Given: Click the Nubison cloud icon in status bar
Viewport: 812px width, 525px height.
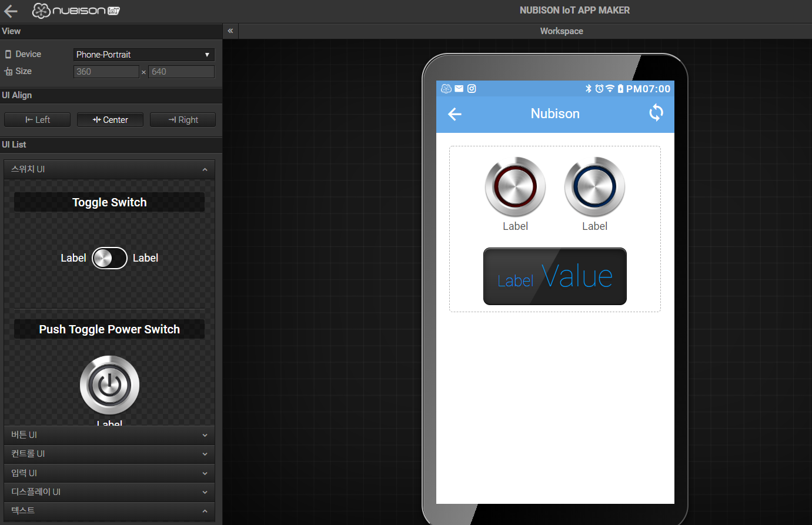Looking at the screenshot, I should 446,89.
